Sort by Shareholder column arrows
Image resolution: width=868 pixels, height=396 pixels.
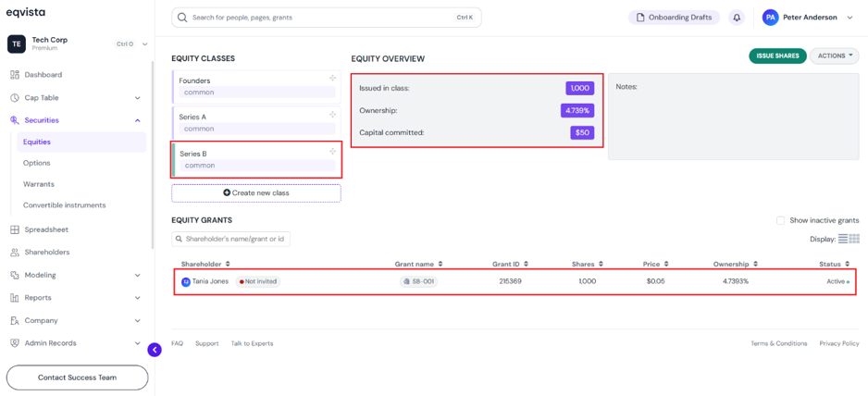pyautogui.click(x=228, y=265)
